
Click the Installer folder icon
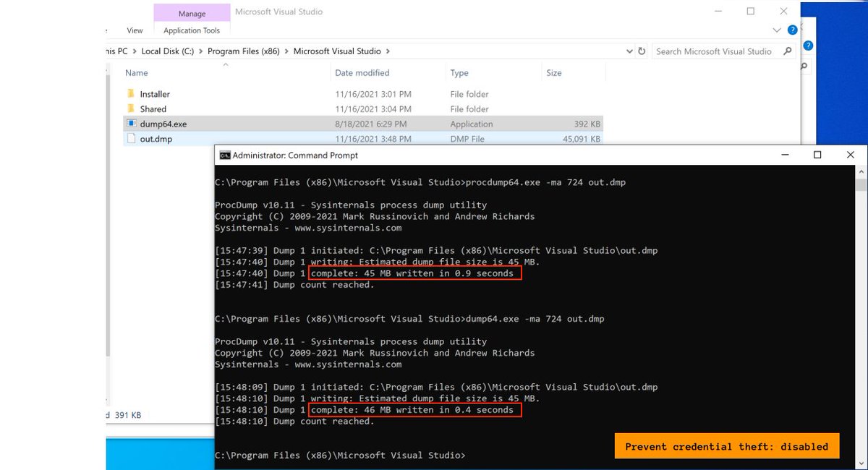point(131,94)
